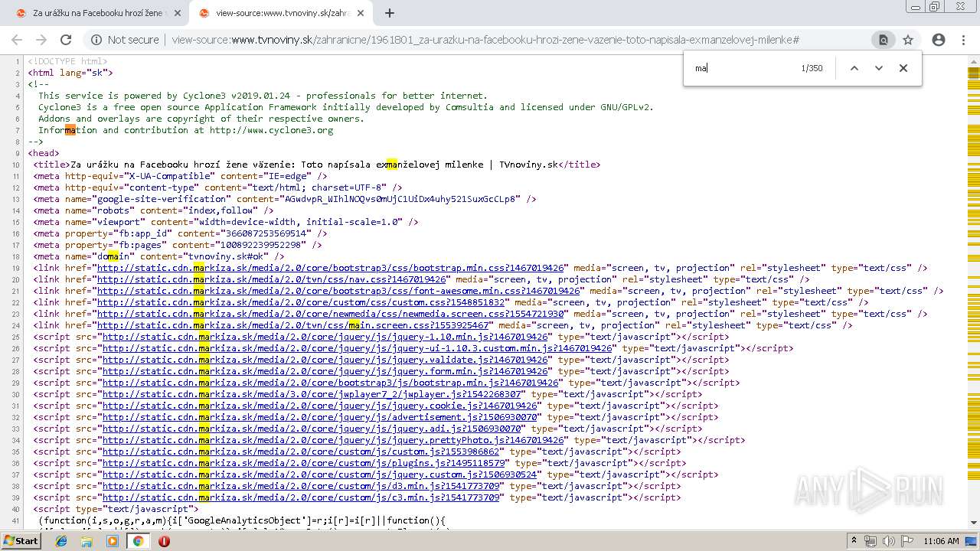Open the Chrome three-dot menu

963,40
